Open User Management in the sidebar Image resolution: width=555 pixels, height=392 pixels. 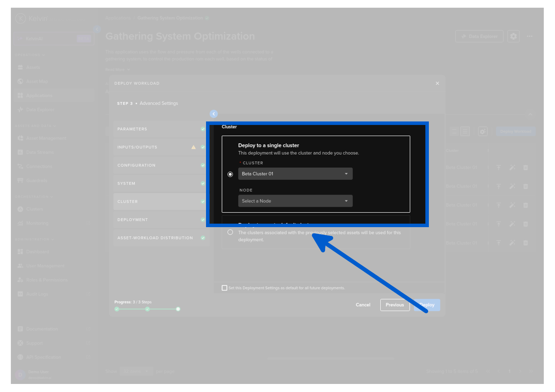coord(45,266)
